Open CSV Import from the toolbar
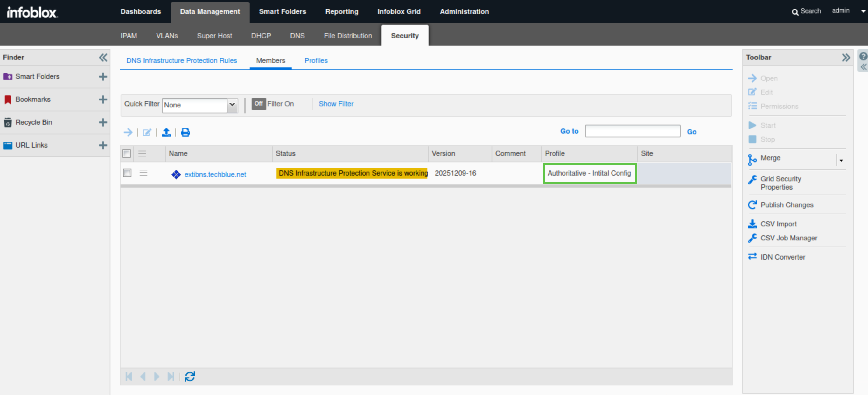This screenshot has width=868, height=395. pyautogui.click(x=778, y=224)
